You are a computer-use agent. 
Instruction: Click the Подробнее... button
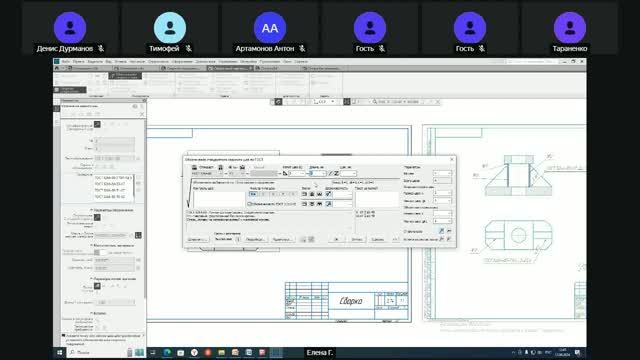pyautogui.click(x=255, y=239)
